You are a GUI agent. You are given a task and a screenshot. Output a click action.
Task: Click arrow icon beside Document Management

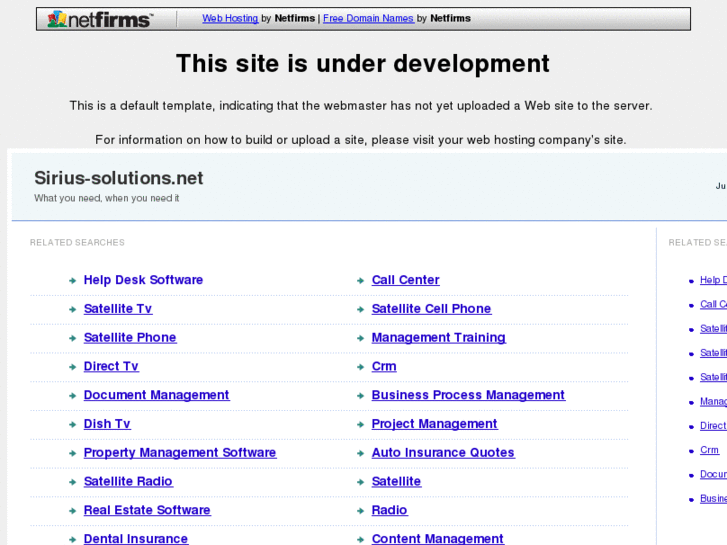(x=72, y=396)
